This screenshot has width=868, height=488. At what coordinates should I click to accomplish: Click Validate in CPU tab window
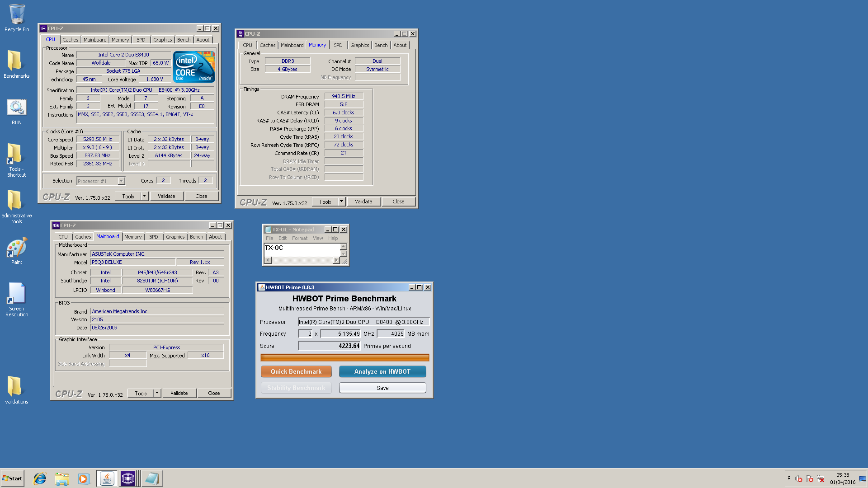(166, 196)
